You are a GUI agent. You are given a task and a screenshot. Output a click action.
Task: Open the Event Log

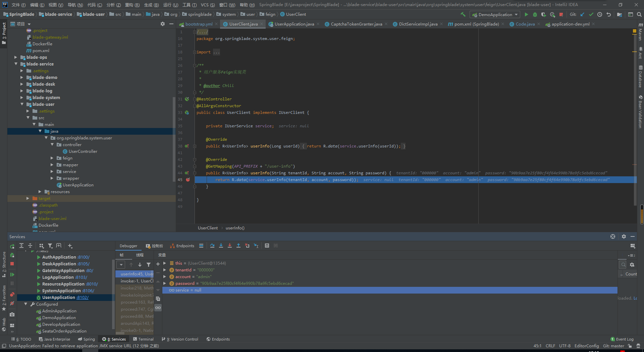point(622,339)
